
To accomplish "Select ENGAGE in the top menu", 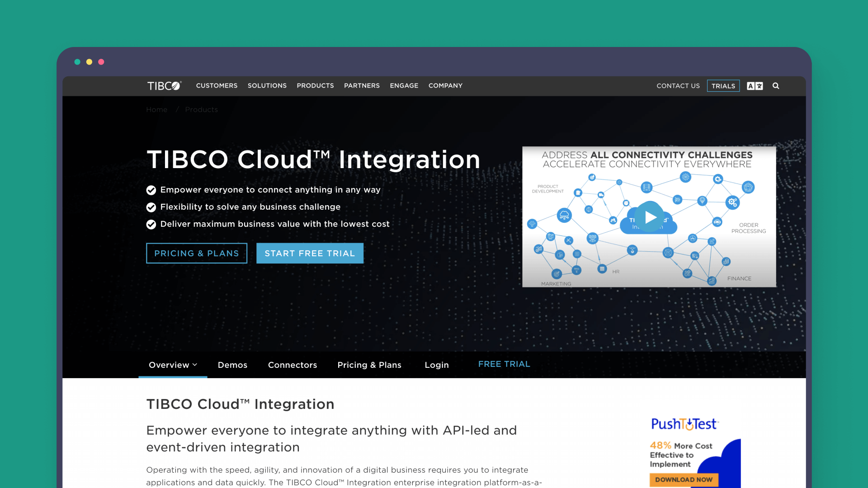I will [x=404, y=85].
